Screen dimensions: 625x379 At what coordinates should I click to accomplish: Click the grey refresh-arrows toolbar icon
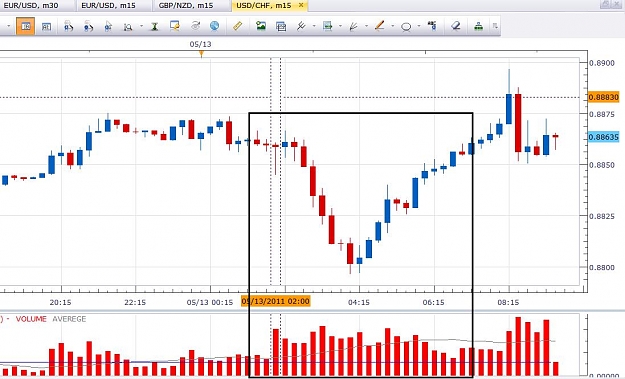pyautogui.click(x=195, y=26)
